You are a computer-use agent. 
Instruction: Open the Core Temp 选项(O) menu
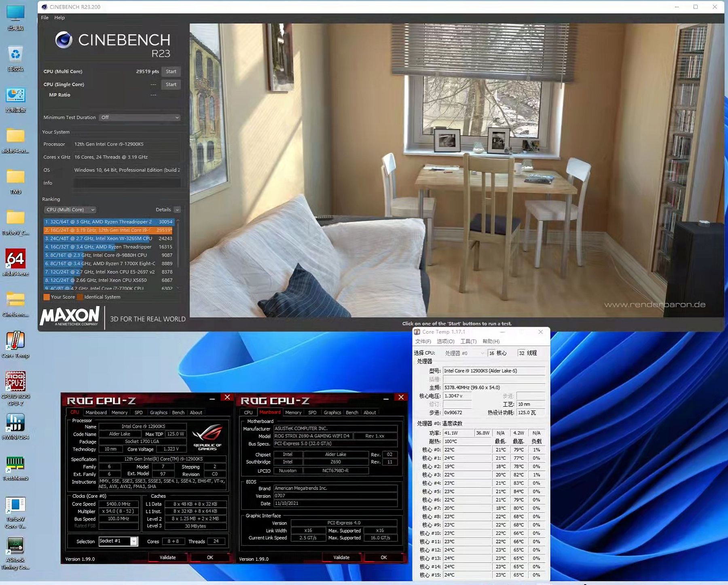[x=446, y=342]
